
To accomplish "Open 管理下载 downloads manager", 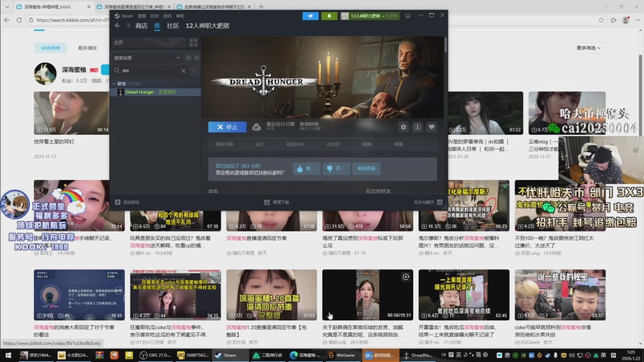I will pos(277,203).
